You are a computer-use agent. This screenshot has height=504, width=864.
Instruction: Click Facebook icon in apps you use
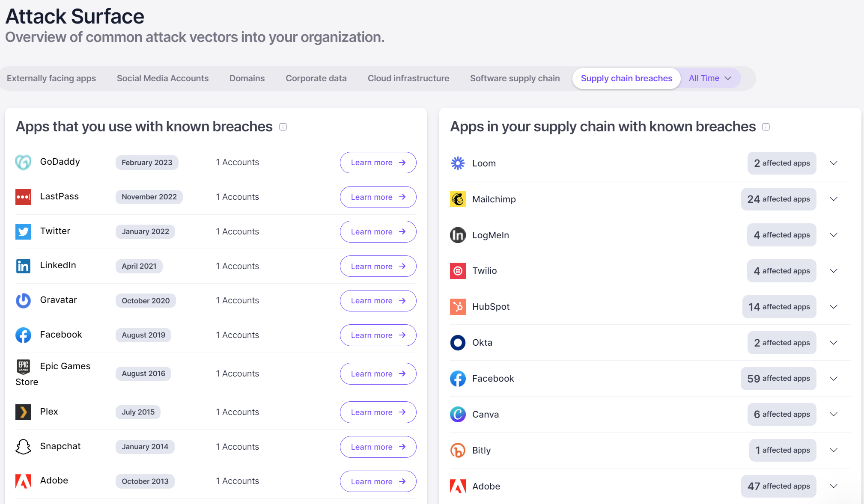click(x=23, y=335)
